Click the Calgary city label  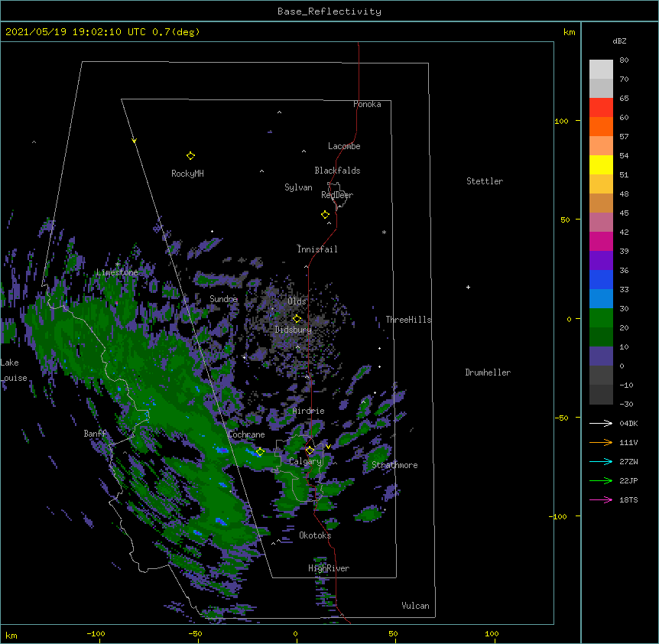tap(305, 461)
